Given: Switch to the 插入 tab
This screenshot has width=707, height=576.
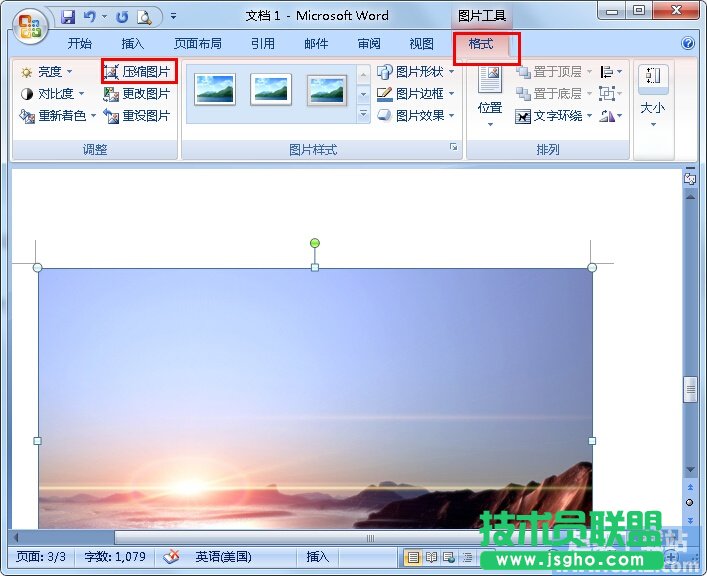Looking at the screenshot, I should coord(133,43).
